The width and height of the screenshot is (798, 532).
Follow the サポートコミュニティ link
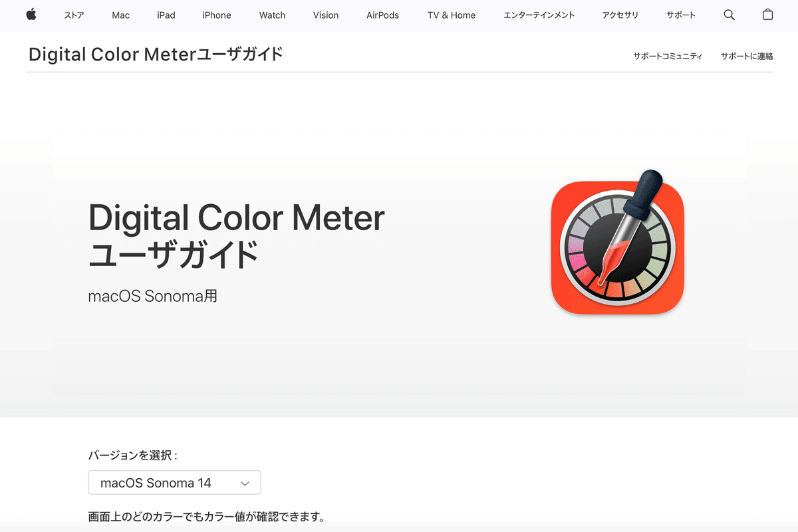click(668, 57)
